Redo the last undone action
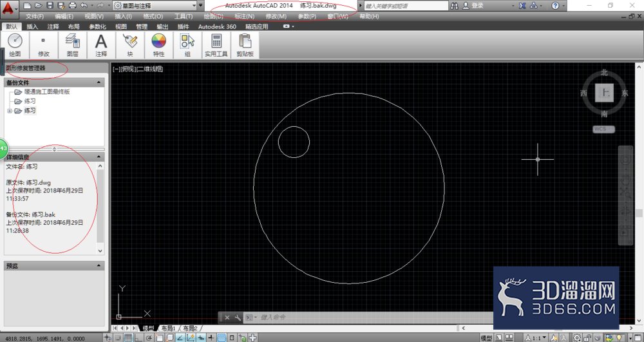 [100, 6]
